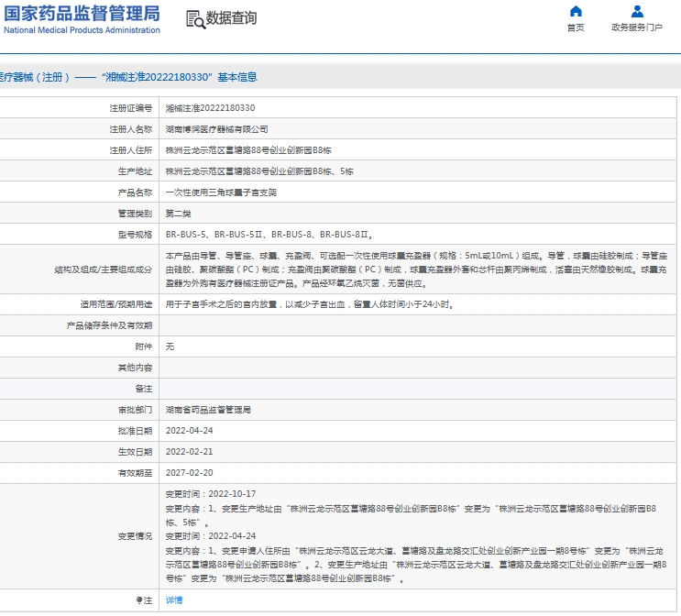681x616 pixels.
Task: Click the 型号规格 label
Action: click(x=135, y=235)
